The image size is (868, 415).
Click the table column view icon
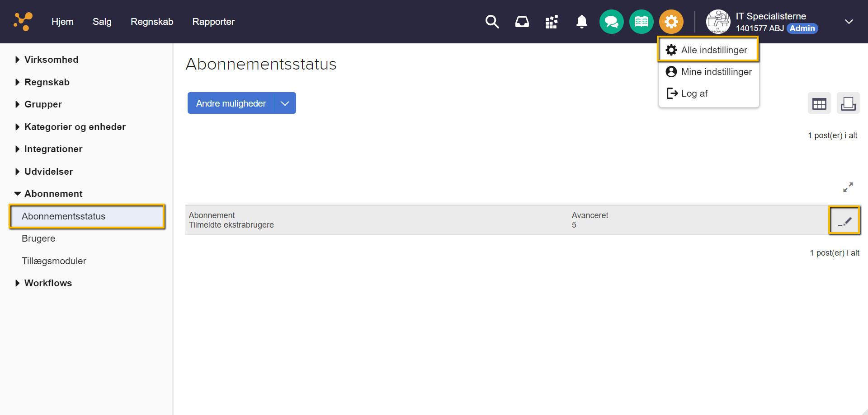819,103
